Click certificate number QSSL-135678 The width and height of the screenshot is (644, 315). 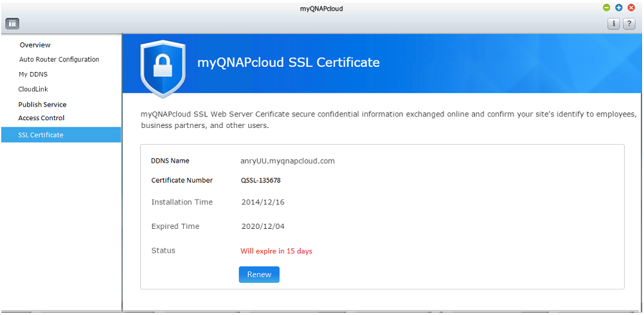tap(261, 180)
